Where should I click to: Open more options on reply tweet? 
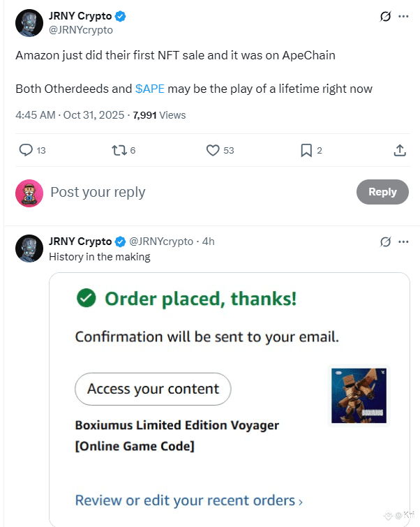(403, 242)
